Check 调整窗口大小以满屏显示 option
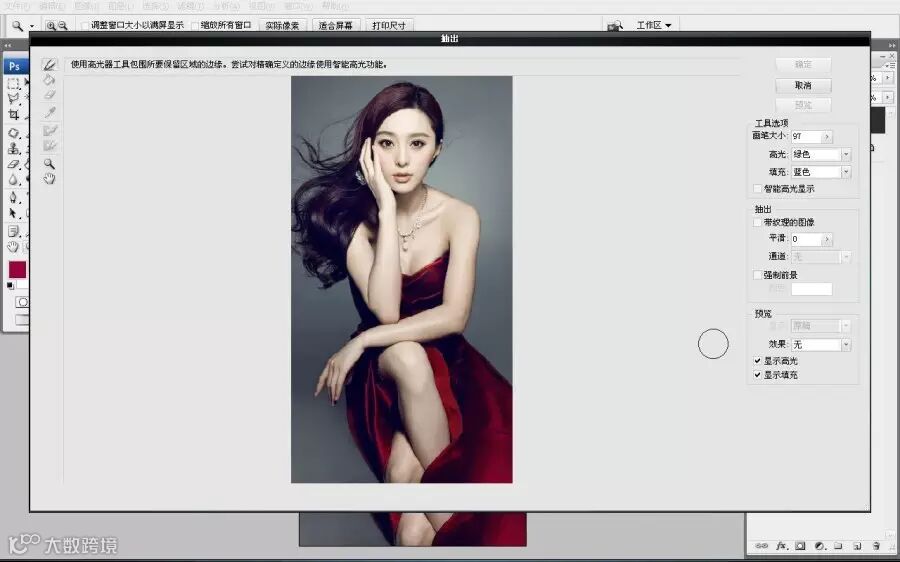This screenshot has width=900, height=562. pyautogui.click(x=85, y=26)
